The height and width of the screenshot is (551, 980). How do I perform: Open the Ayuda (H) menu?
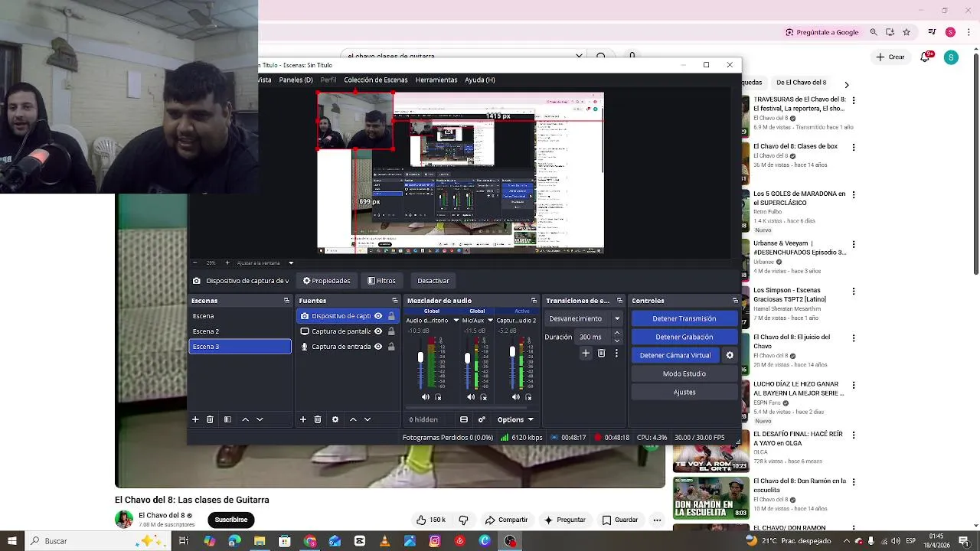pyautogui.click(x=480, y=80)
